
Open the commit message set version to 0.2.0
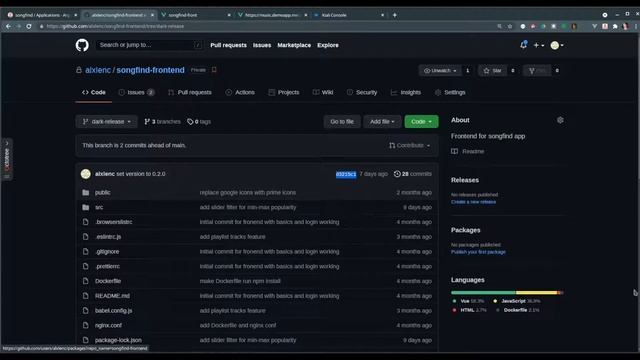[141, 174]
